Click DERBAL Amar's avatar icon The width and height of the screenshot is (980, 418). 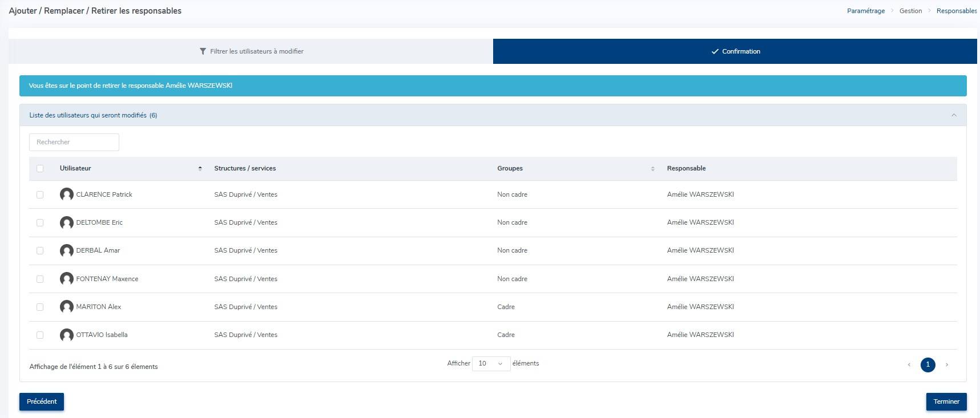pos(66,250)
